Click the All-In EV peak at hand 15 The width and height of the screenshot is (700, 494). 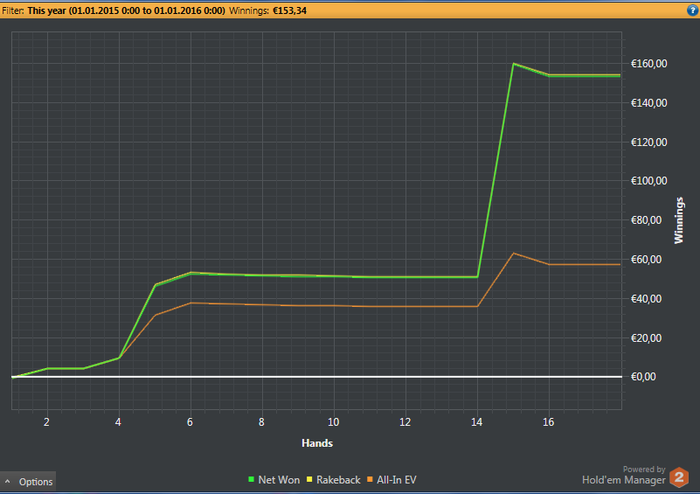click(x=513, y=253)
